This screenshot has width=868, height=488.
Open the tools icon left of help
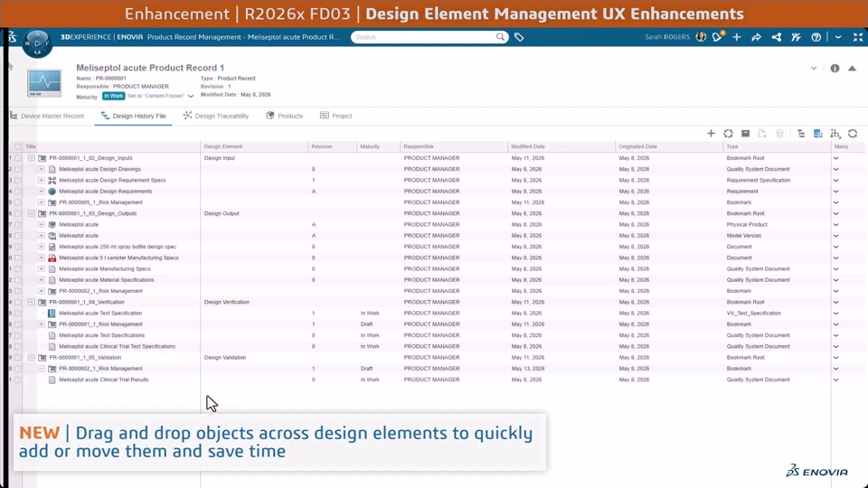[x=796, y=37]
